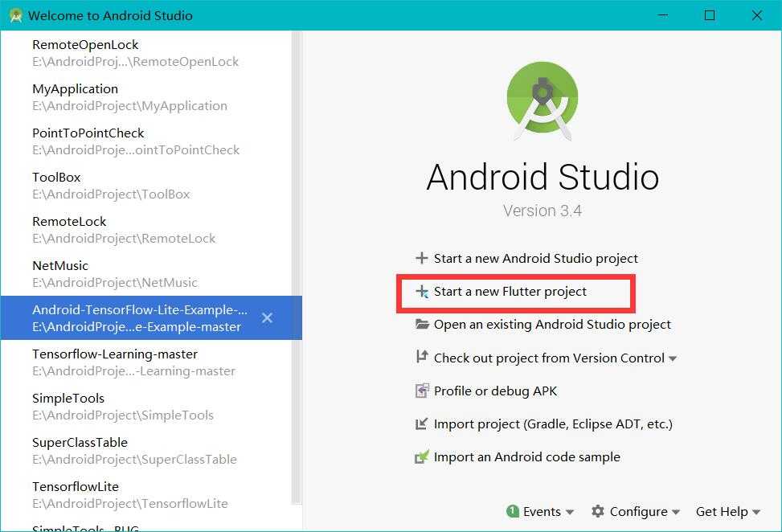Maximize the Welcome to Android Studio window
This screenshot has width=782, height=532.
click(x=710, y=15)
